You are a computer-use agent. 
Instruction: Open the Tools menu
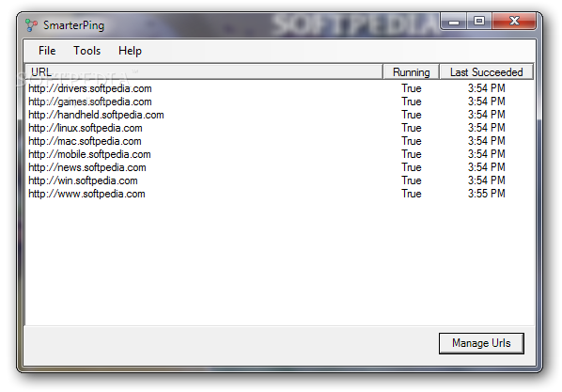(87, 51)
